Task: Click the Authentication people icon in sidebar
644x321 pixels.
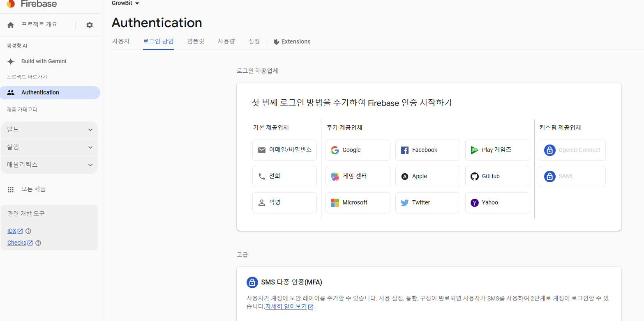Action: click(x=11, y=93)
